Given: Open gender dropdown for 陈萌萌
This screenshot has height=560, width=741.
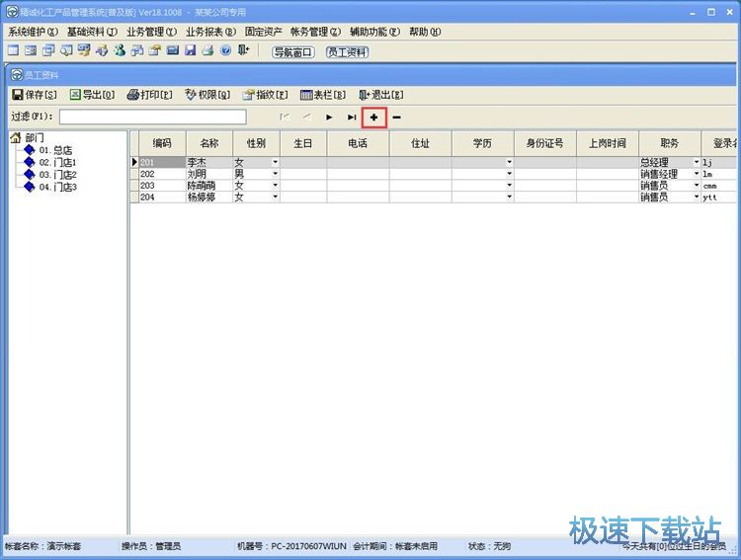Looking at the screenshot, I should [275, 186].
